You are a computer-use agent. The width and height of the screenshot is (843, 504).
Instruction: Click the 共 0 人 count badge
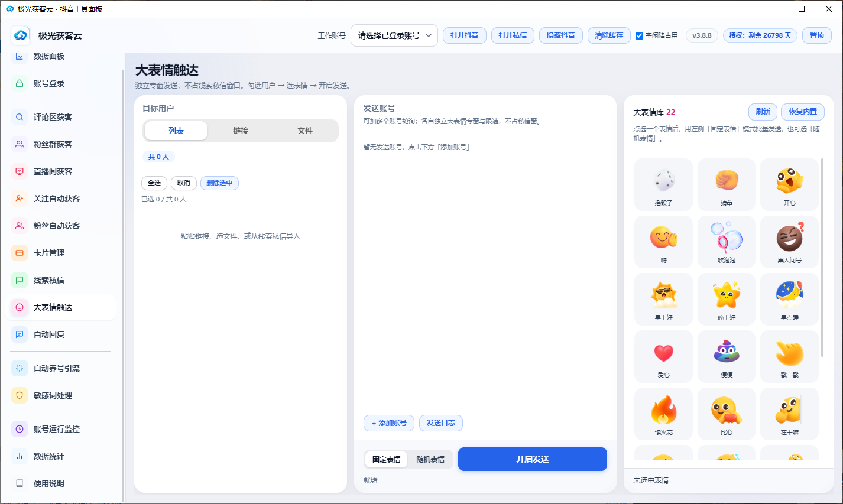click(158, 157)
